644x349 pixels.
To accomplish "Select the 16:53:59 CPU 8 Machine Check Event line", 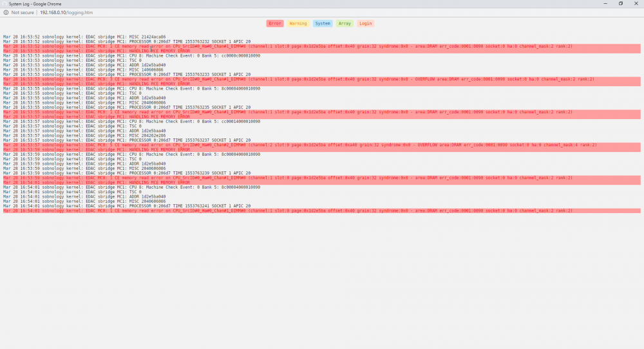I will tap(131, 155).
